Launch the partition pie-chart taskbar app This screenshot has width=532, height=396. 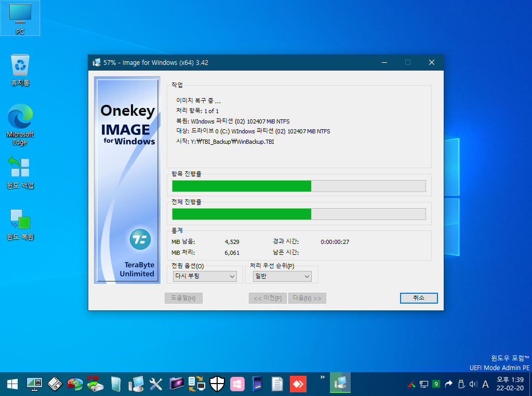(x=75, y=384)
